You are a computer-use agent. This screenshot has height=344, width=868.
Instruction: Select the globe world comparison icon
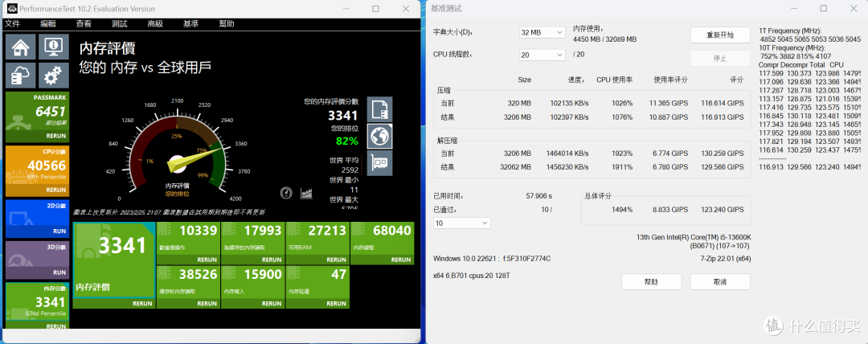(379, 136)
